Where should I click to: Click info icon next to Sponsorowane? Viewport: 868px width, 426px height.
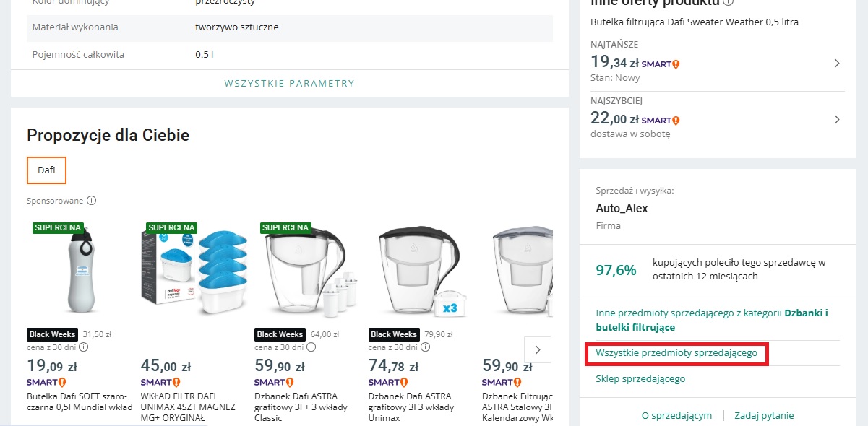pos(92,201)
